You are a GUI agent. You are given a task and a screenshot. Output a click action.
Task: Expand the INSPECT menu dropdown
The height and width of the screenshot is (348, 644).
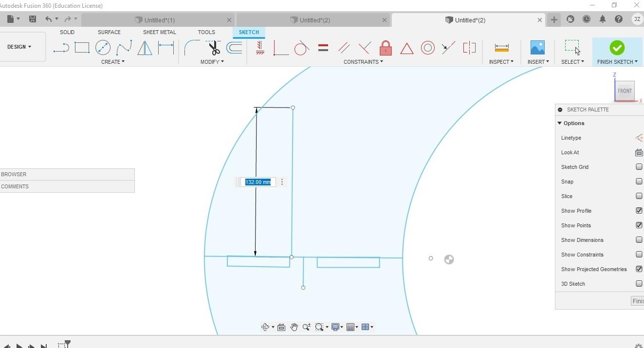click(501, 62)
